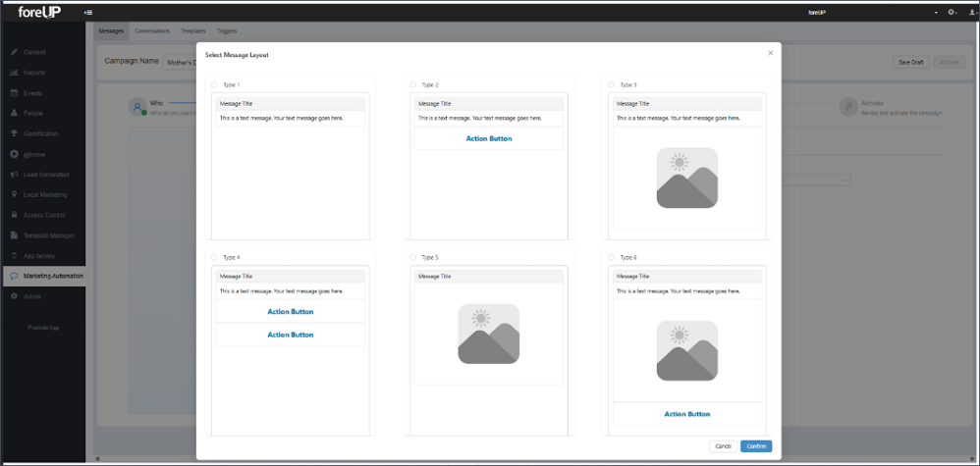Close the Select Message Layout dialog with X
The width and height of the screenshot is (980, 466).
771,53
